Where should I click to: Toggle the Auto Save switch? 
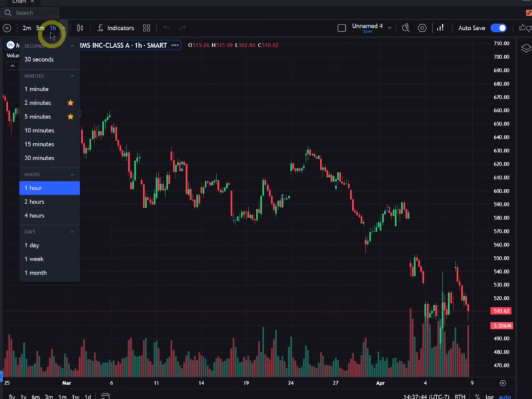[x=498, y=28]
